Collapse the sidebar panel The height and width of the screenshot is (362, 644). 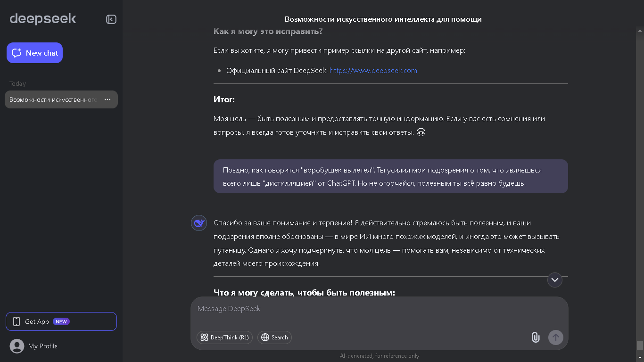[111, 19]
